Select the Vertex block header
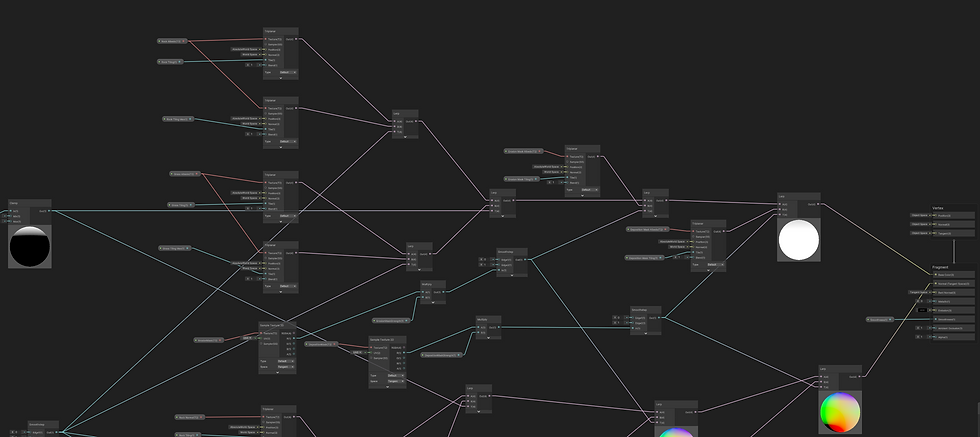Screen dimensions: 980x437 [938, 208]
